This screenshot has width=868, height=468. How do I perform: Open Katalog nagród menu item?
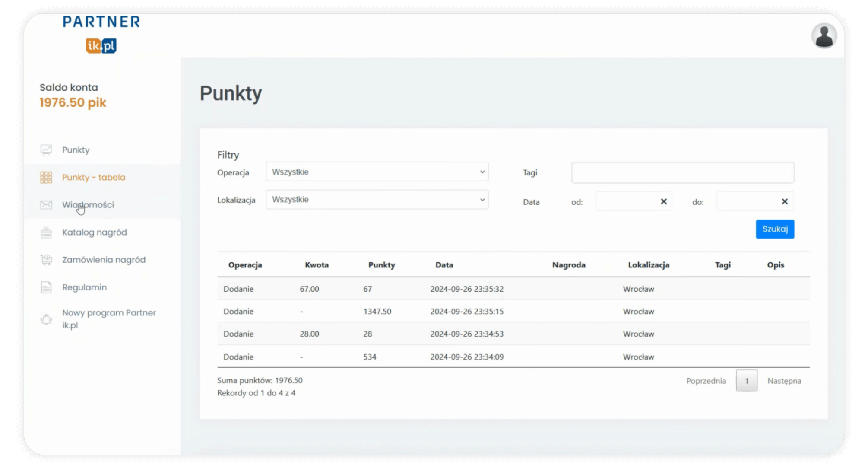tap(95, 232)
